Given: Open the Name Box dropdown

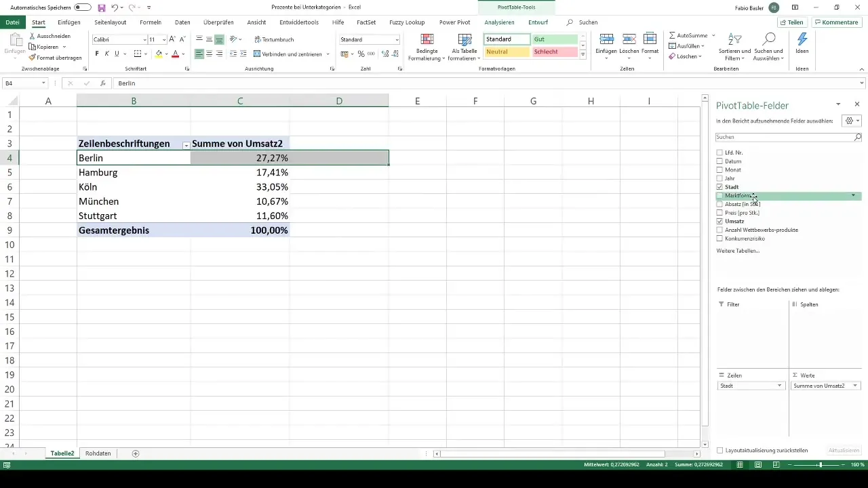Looking at the screenshot, I should [x=43, y=83].
